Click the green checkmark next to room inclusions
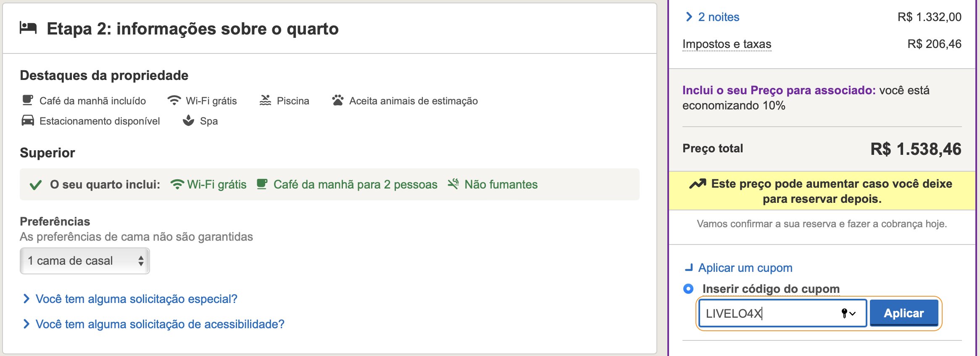This screenshot has height=356, width=980. (x=36, y=185)
